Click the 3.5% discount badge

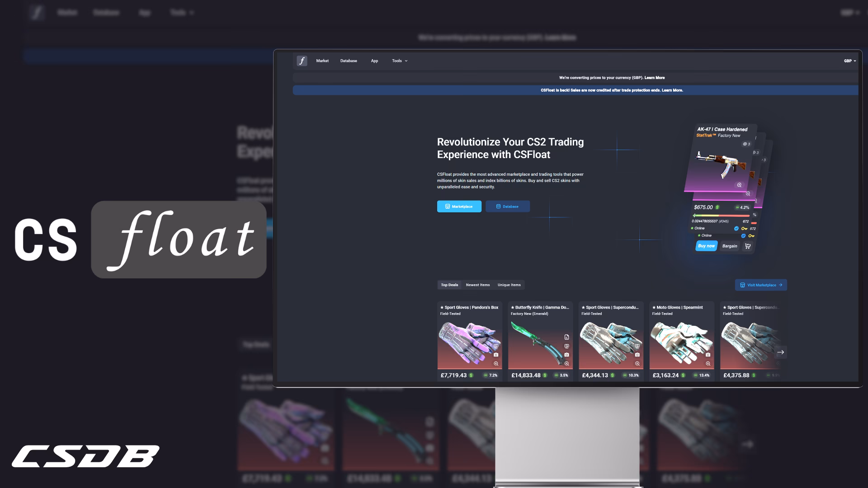point(561,375)
